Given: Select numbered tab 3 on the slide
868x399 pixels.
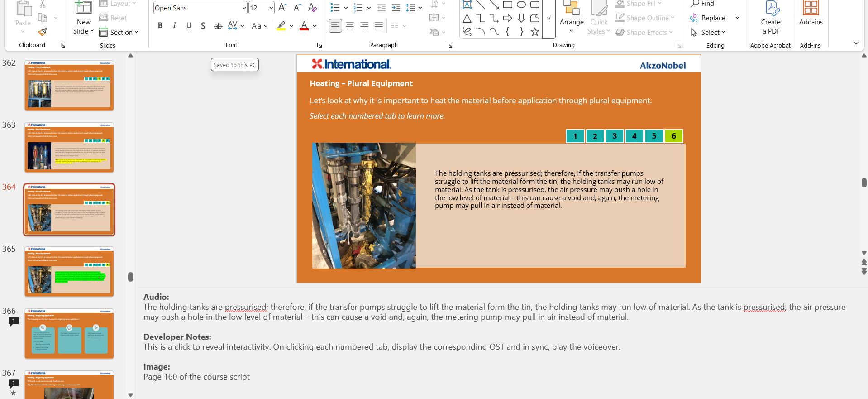Looking at the screenshot, I should [x=615, y=136].
